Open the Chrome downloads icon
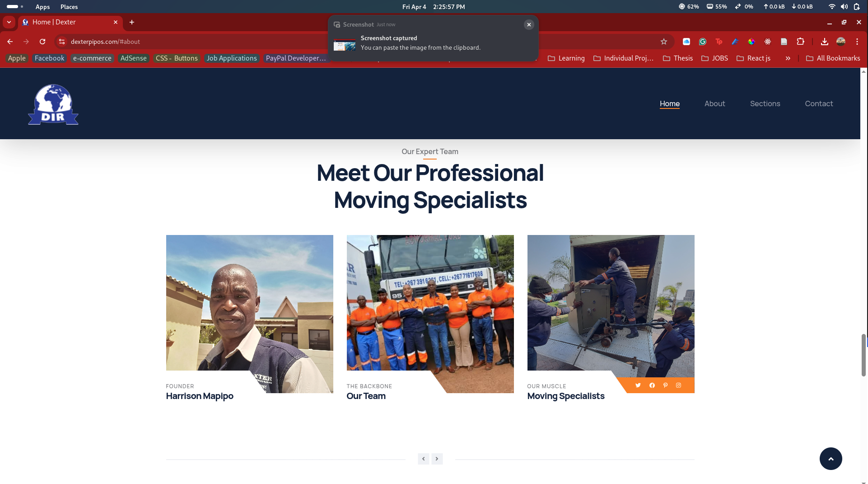Viewport: 868px width, 484px height. [824, 42]
